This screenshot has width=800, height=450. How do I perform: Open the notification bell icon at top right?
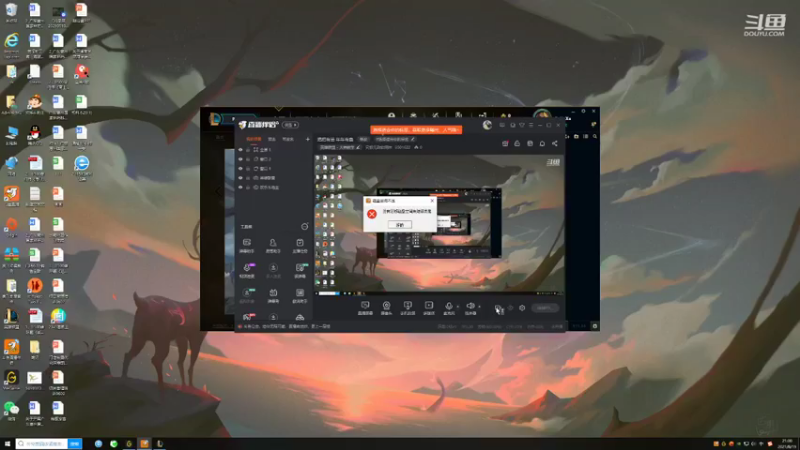(542, 143)
